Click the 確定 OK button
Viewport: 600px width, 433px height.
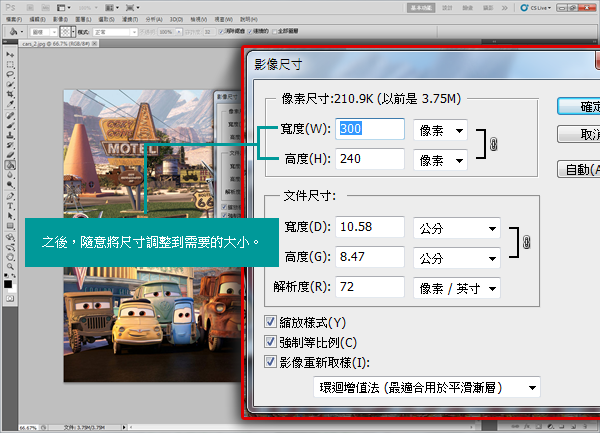578,106
